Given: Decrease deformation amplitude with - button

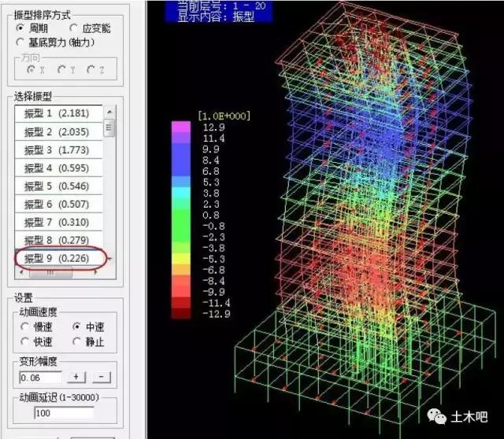Looking at the screenshot, I should point(102,377).
